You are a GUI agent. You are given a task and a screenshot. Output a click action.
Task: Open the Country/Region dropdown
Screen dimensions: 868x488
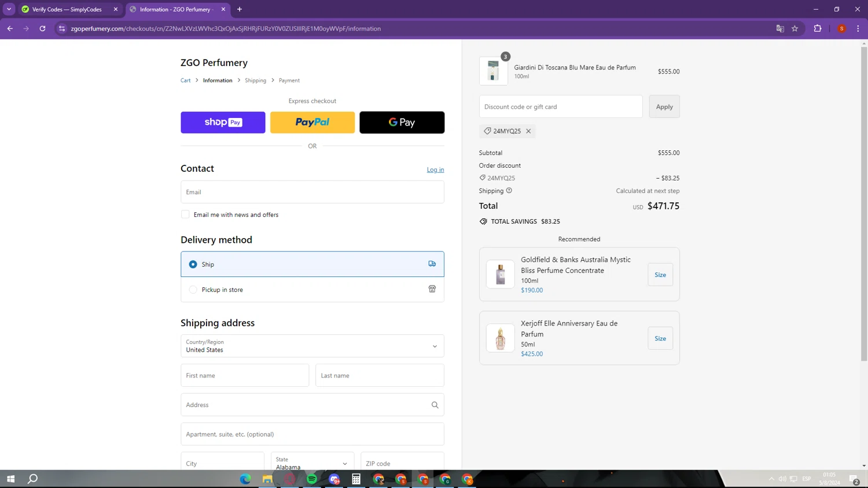point(312,346)
